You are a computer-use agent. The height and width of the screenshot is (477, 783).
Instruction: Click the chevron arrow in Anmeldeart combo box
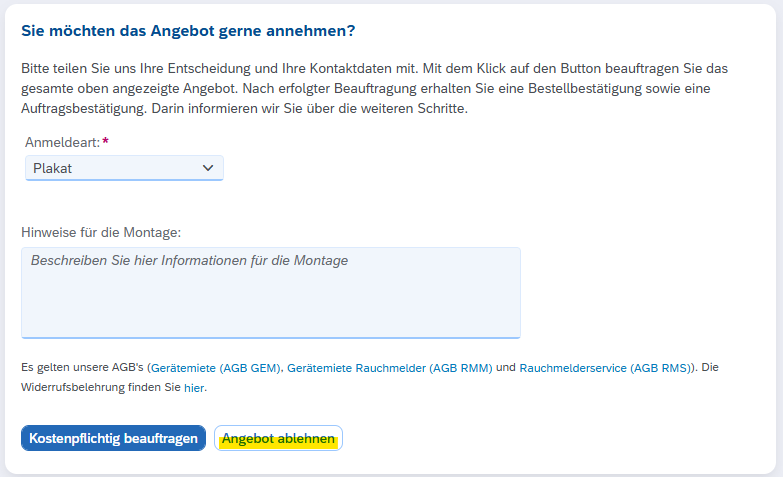pos(208,168)
